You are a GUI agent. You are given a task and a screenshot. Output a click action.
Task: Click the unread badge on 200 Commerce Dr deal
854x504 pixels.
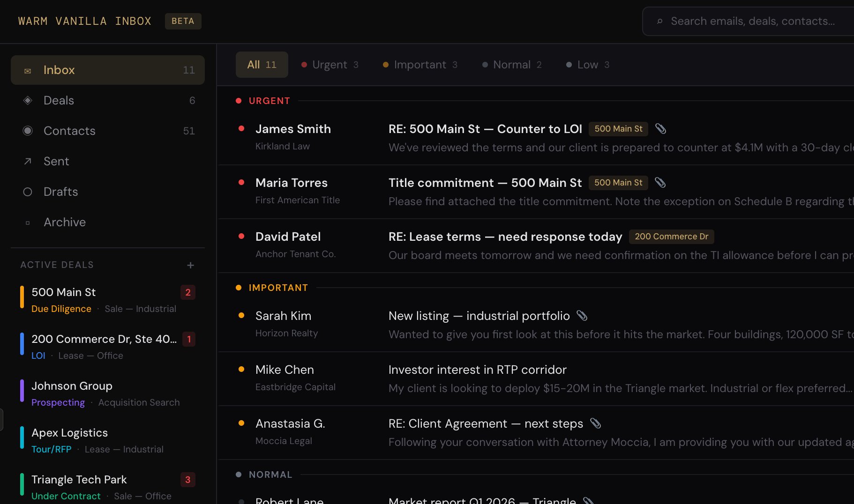pyautogui.click(x=189, y=339)
